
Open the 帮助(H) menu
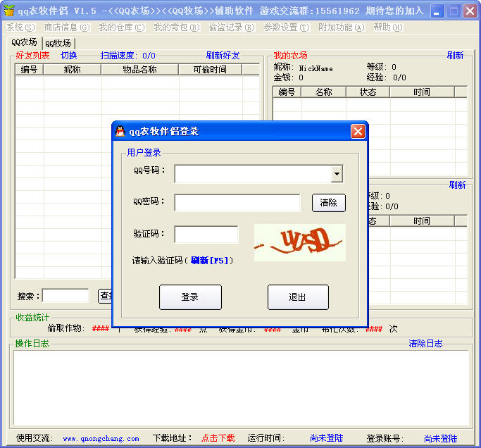coord(388,27)
